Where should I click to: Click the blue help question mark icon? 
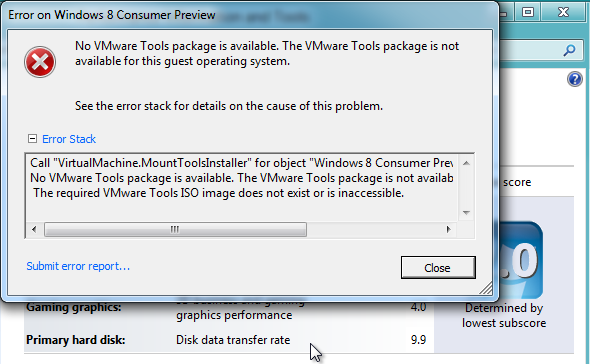click(x=575, y=79)
